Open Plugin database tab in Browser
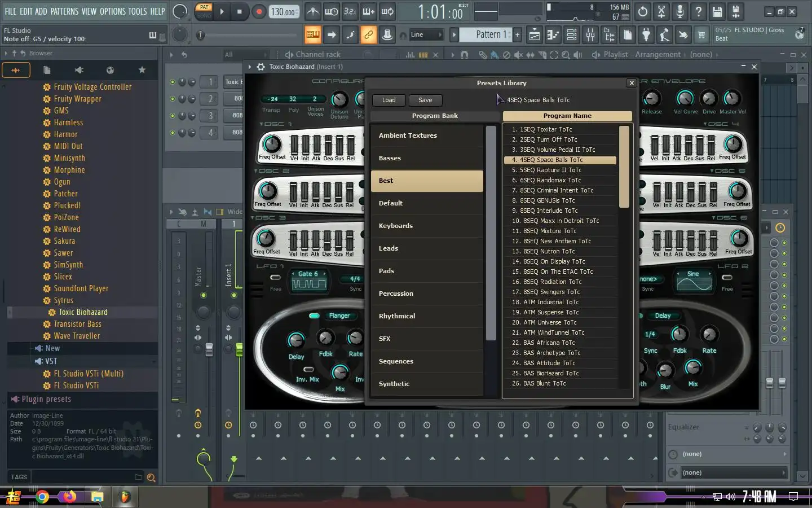Viewport: 812px width, 508px height. click(x=79, y=70)
